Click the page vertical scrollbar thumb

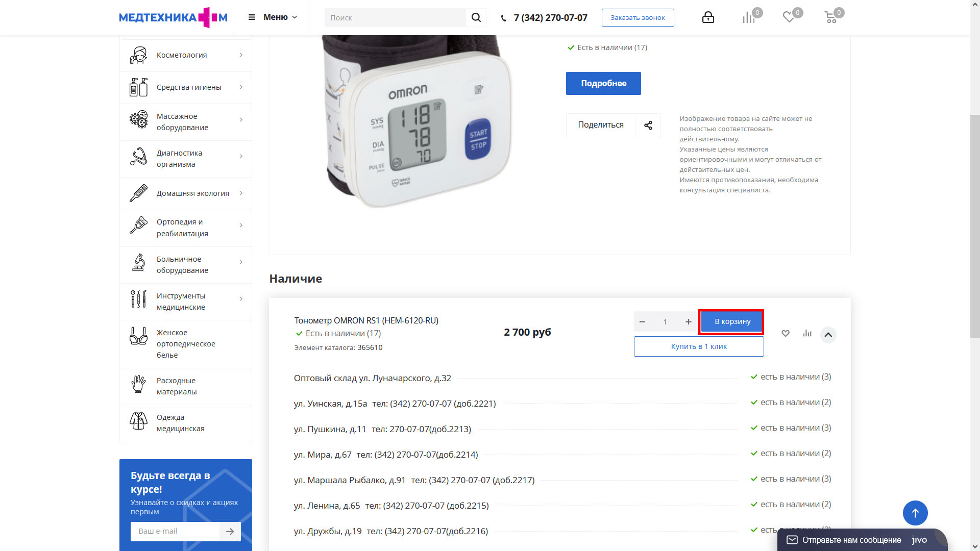click(975, 226)
